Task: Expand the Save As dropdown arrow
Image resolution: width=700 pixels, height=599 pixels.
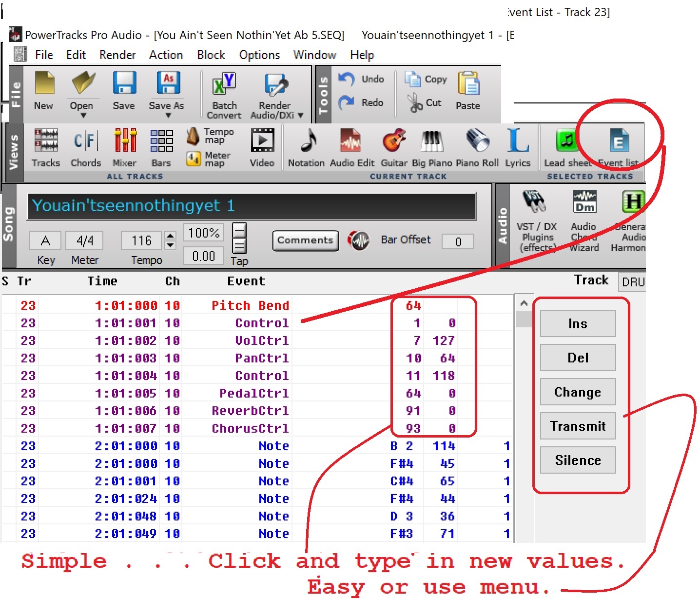Action: [x=168, y=116]
